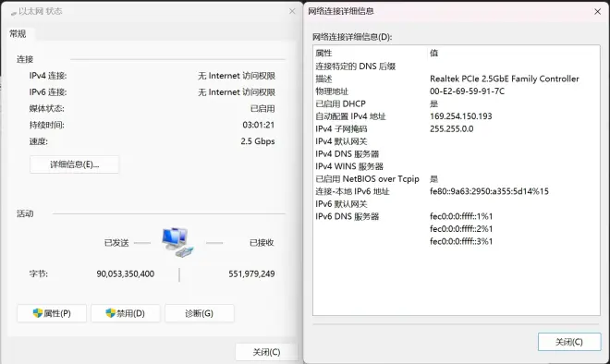
Task: Click the fec0:0:0:ffff::1%1 DNS entry
Action: (461, 216)
